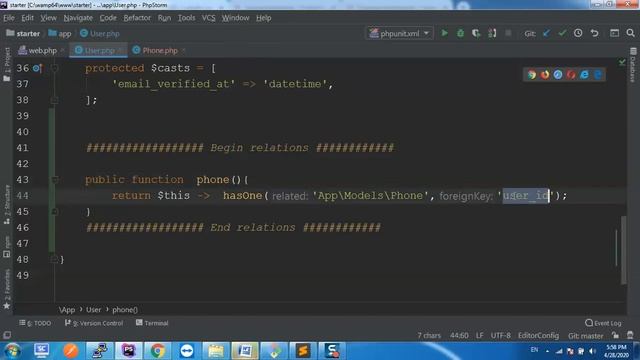Commit changes with green checkmark

562,33
